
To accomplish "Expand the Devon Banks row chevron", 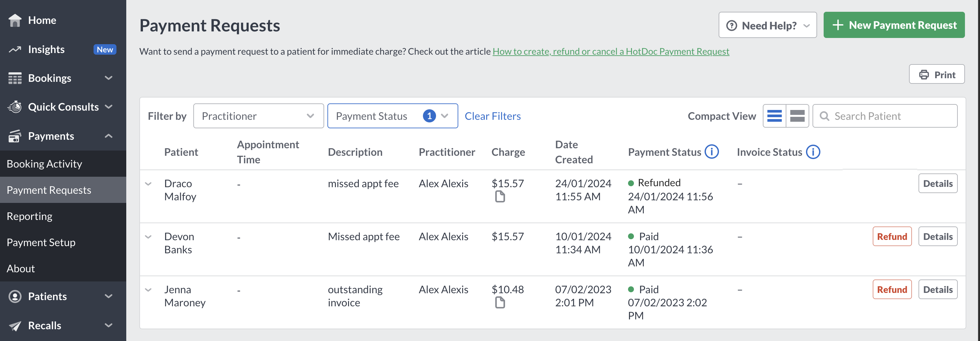I will tap(149, 237).
